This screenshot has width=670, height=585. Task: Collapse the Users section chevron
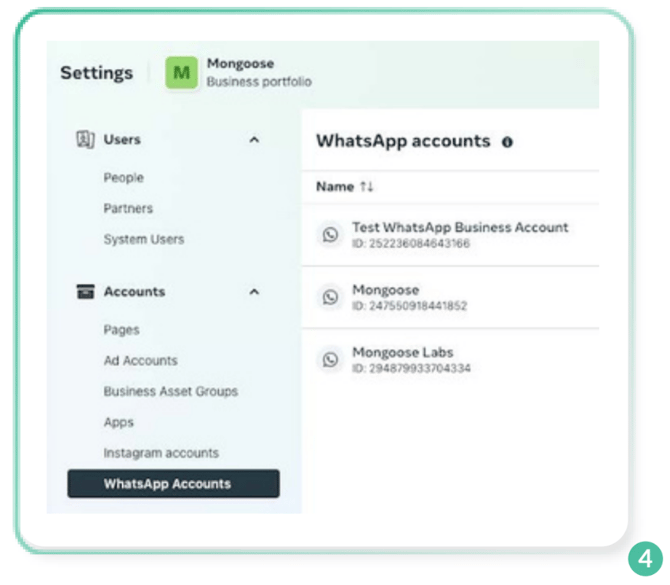[x=254, y=140]
